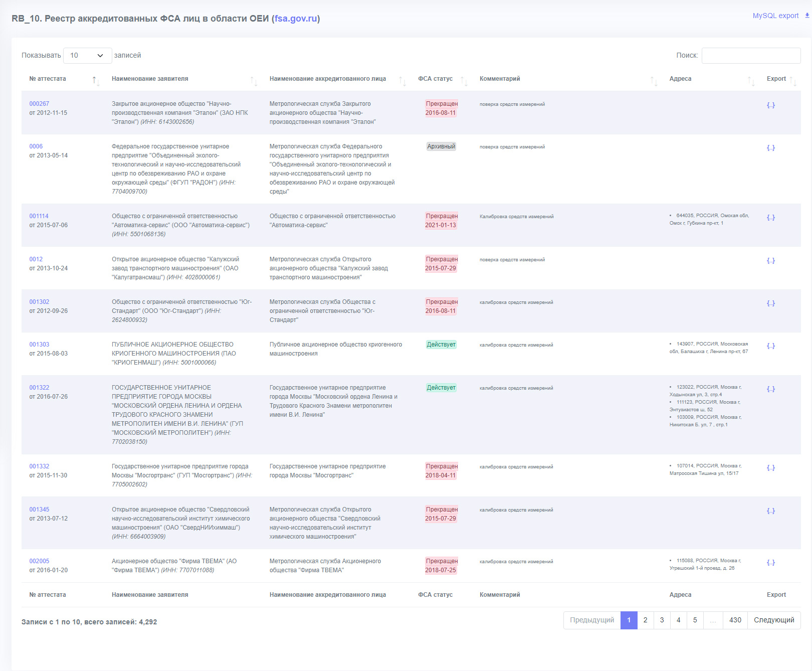Image resolution: width=812 pixels, height=671 pixels.
Task: Open JSON export for certificate 000267
Action: click(x=770, y=105)
